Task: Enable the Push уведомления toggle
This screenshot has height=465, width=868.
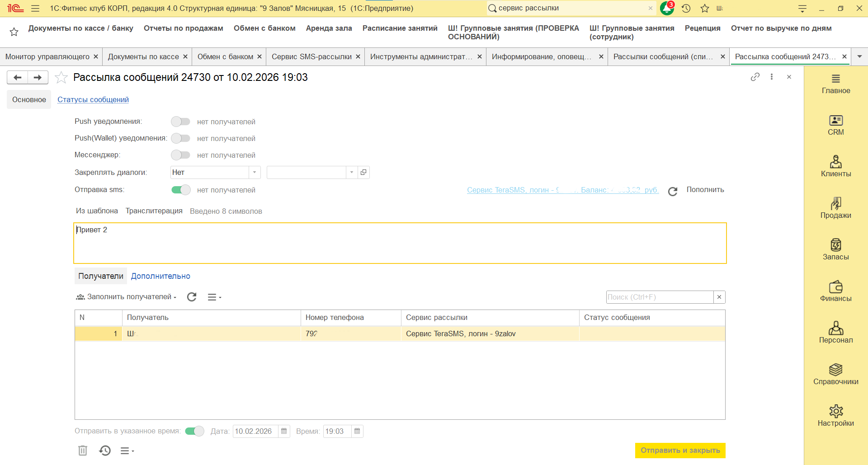Action: 181,122
